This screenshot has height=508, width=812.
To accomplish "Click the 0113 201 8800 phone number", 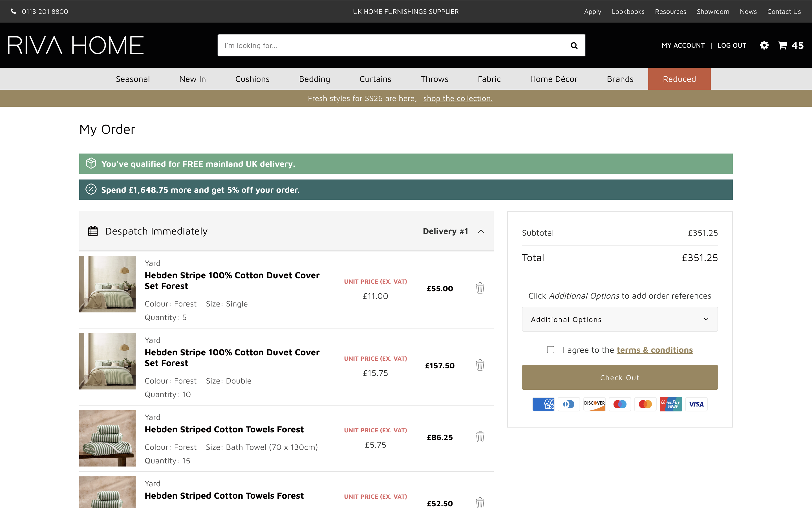I will click(x=45, y=11).
